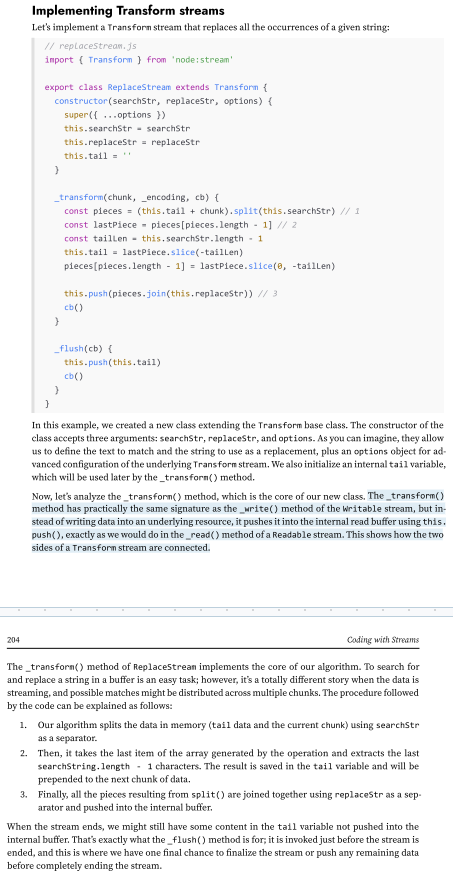This screenshot has width=453, height=873.
Task: Click the line "export class ReplaceStream extends Transform {"
Action: pos(156,87)
